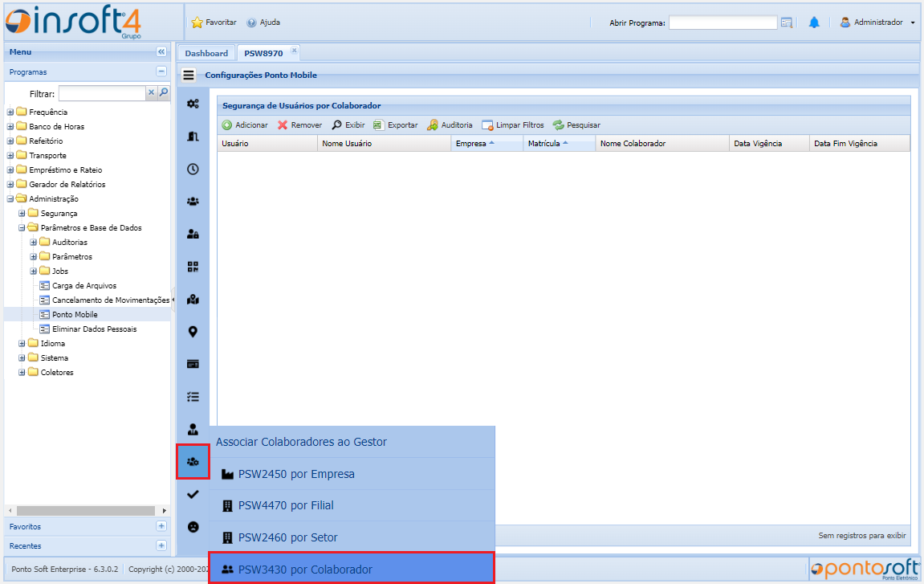
Task: Switch to the Dashboard tab
Action: coord(206,53)
